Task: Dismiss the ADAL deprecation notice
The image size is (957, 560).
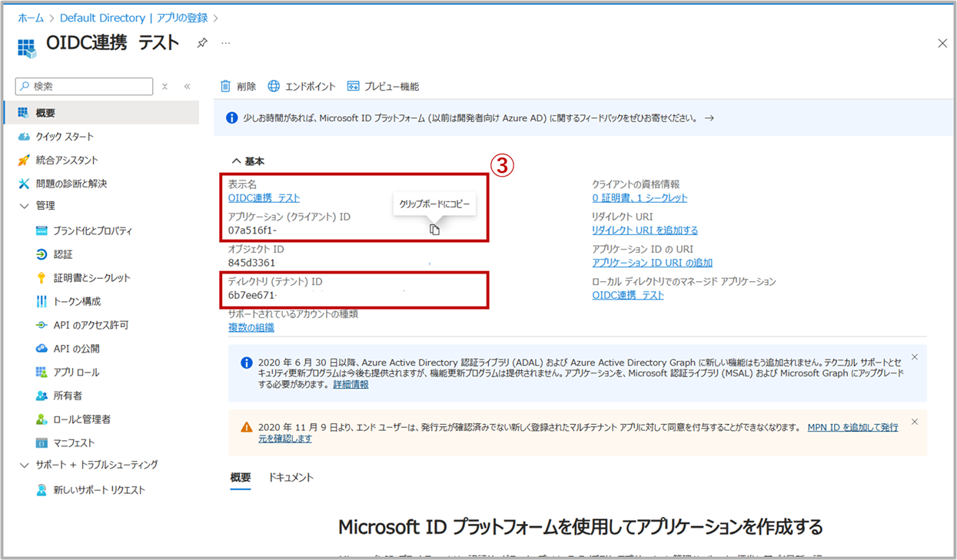Action: [915, 357]
